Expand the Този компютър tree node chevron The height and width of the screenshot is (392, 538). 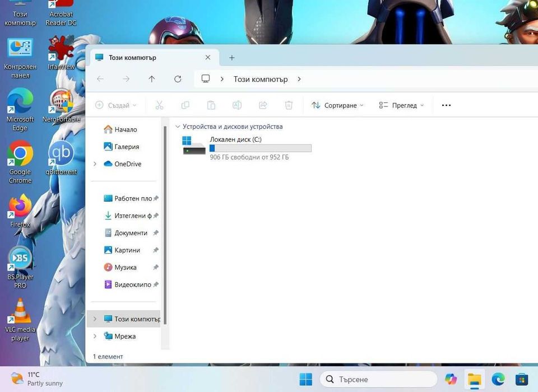(95, 319)
